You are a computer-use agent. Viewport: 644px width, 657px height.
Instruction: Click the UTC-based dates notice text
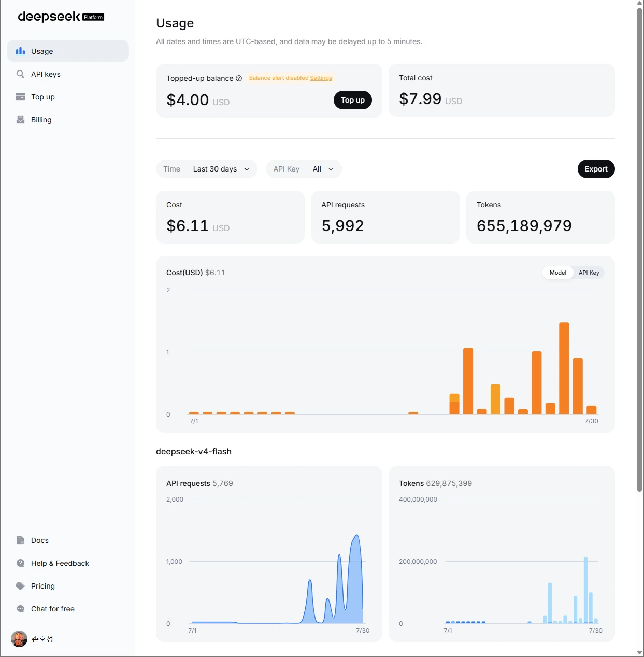[289, 41]
